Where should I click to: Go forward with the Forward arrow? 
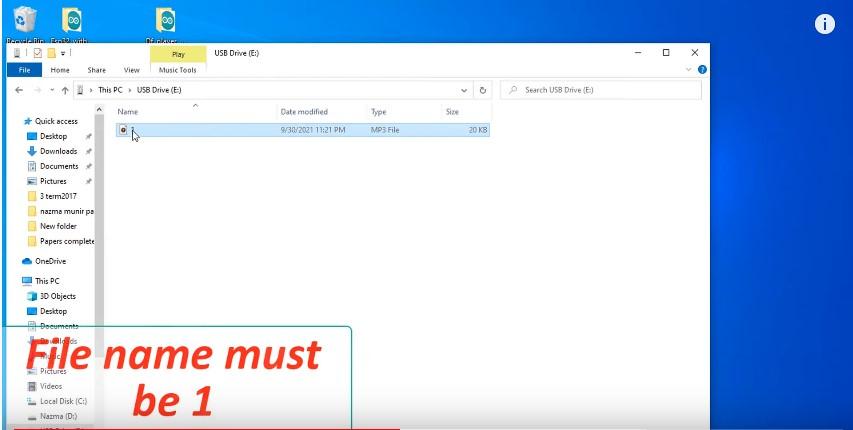tap(38, 90)
